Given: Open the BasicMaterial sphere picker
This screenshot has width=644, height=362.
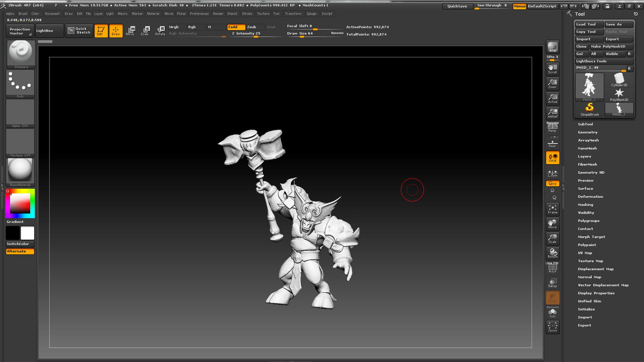Looking at the screenshot, I should coord(20,172).
